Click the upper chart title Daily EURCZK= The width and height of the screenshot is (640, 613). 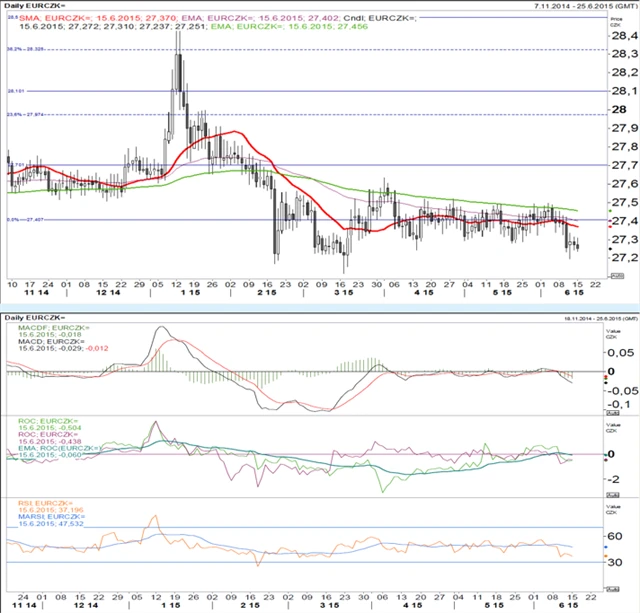pyautogui.click(x=36, y=7)
